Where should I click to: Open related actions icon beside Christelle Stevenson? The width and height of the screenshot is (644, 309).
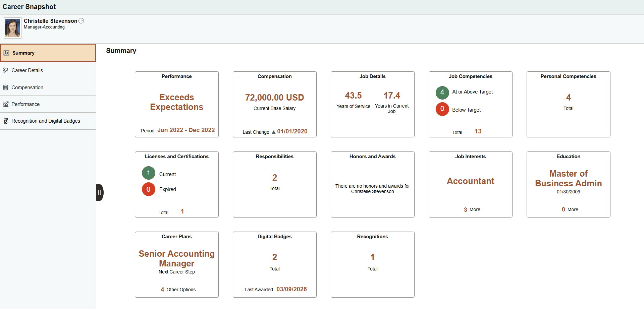point(81,21)
